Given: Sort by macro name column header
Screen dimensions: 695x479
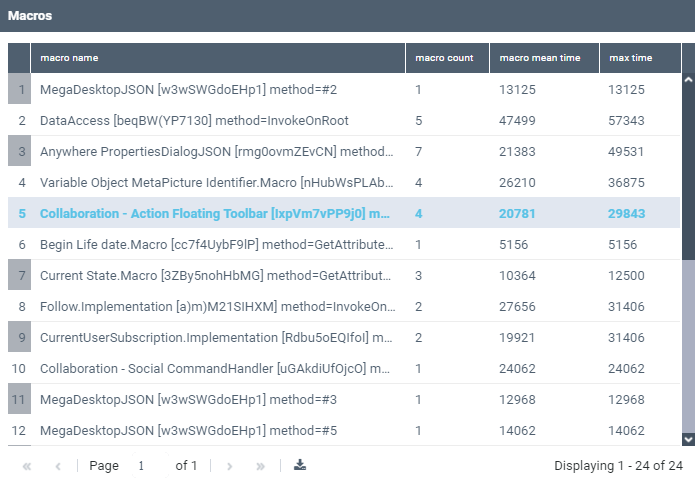Looking at the screenshot, I should (x=217, y=58).
